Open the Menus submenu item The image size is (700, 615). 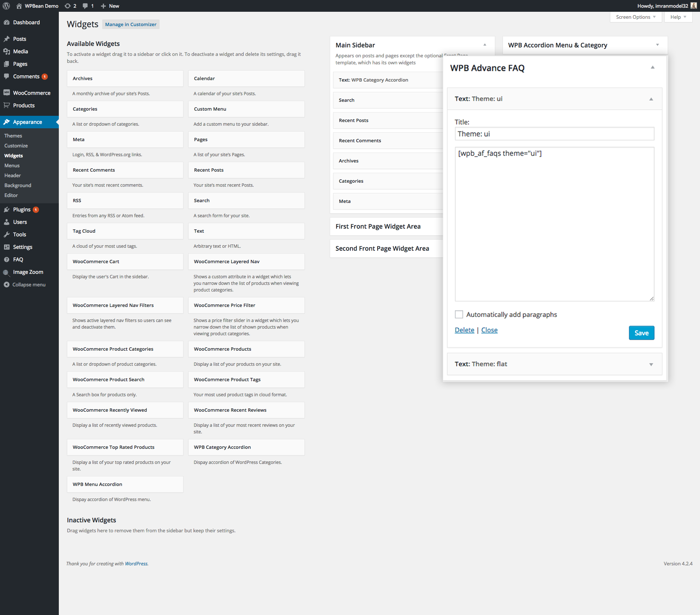coord(12,165)
